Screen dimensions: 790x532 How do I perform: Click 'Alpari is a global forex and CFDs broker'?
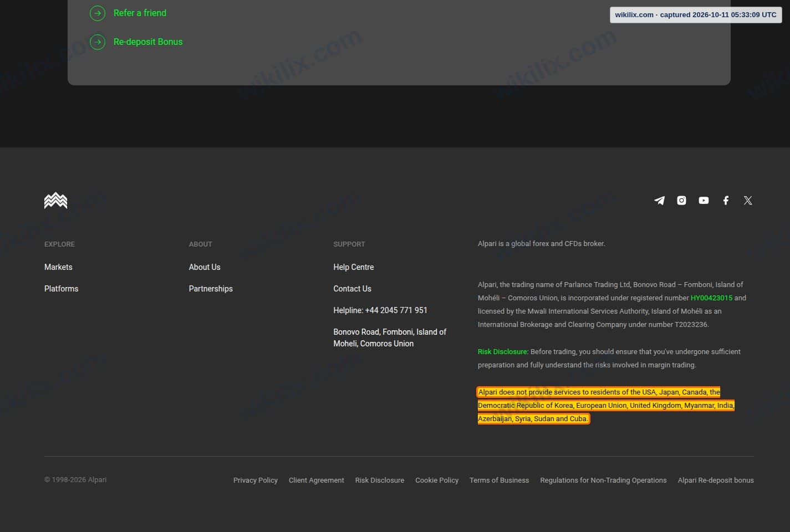point(542,244)
